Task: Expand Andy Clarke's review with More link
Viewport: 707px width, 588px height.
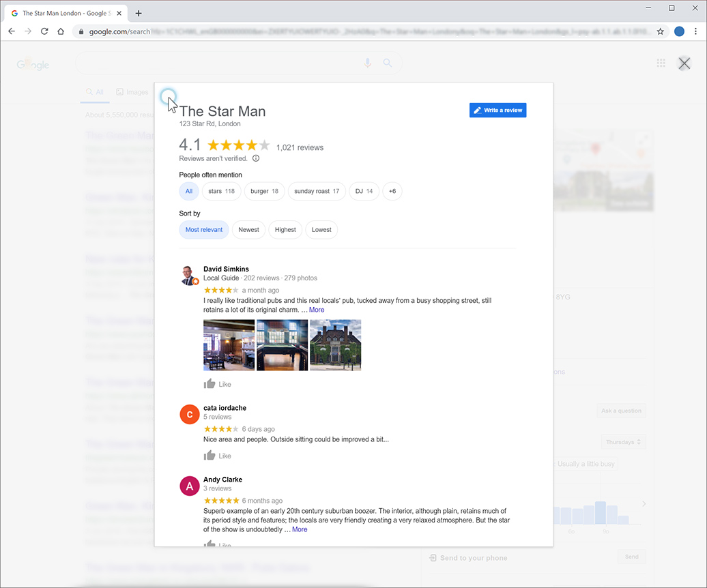Action: 300,529
